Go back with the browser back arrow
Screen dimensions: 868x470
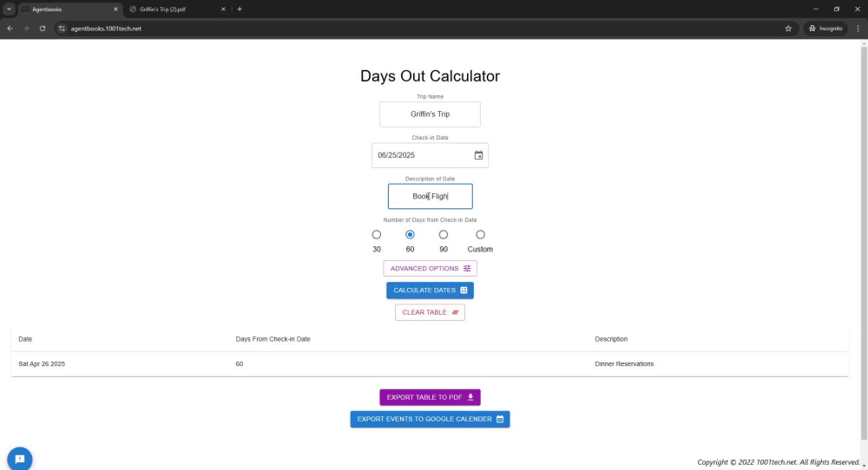point(10,29)
